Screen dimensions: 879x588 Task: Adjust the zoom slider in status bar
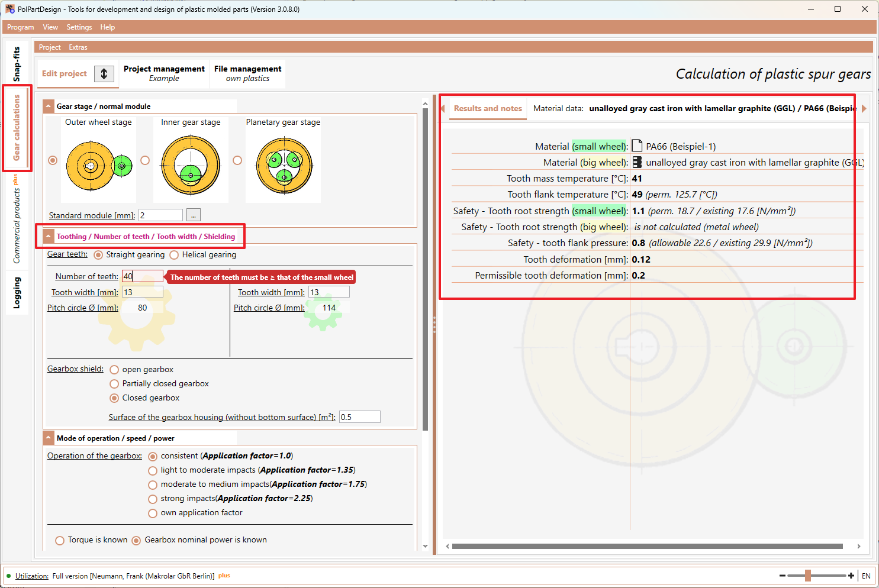pyautogui.click(x=808, y=576)
